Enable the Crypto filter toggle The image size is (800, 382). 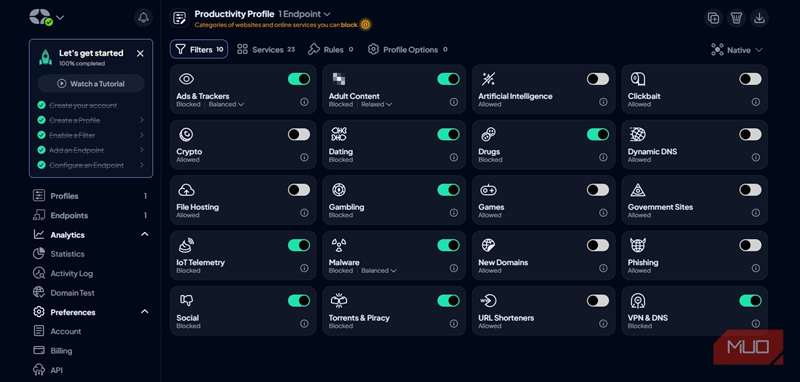pyautogui.click(x=299, y=134)
